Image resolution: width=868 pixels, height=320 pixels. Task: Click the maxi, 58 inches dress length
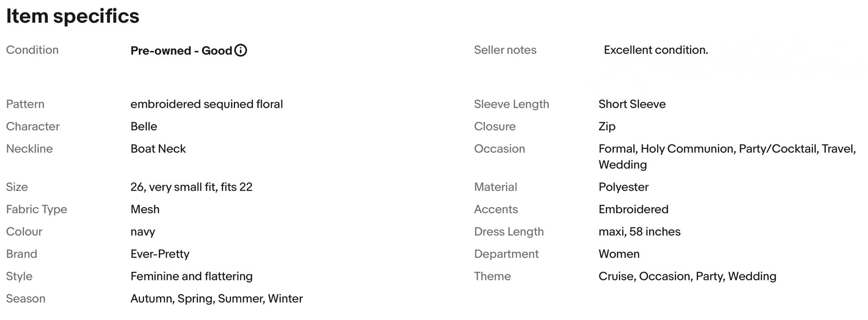coord(640,232)
